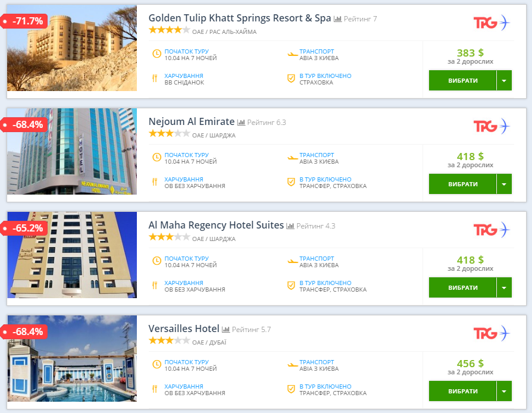532x413 pixels.
Task: Open Versailles Hotel pool photo thumbnail
Action: [x=72, y=358]
